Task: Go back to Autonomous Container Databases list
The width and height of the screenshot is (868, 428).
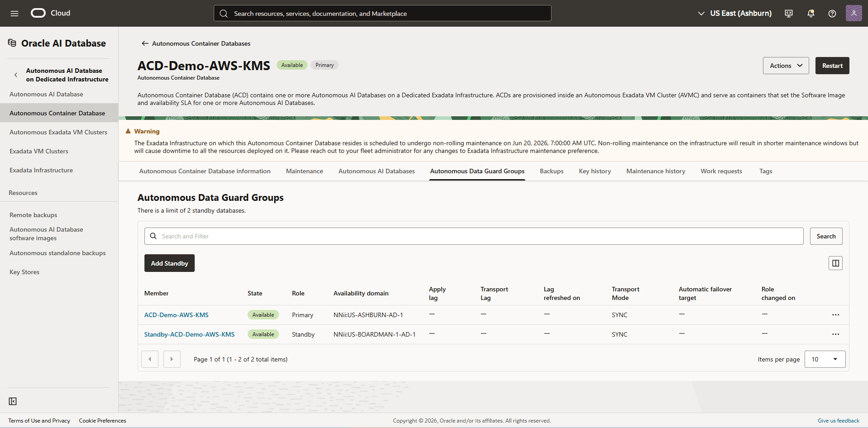Action: pyautogui.click(x=201, y=43)
